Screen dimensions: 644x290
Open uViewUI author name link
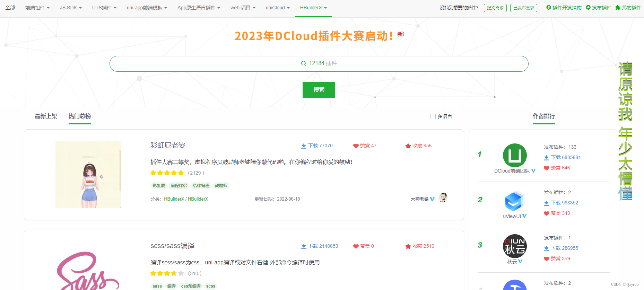point(512,216)
